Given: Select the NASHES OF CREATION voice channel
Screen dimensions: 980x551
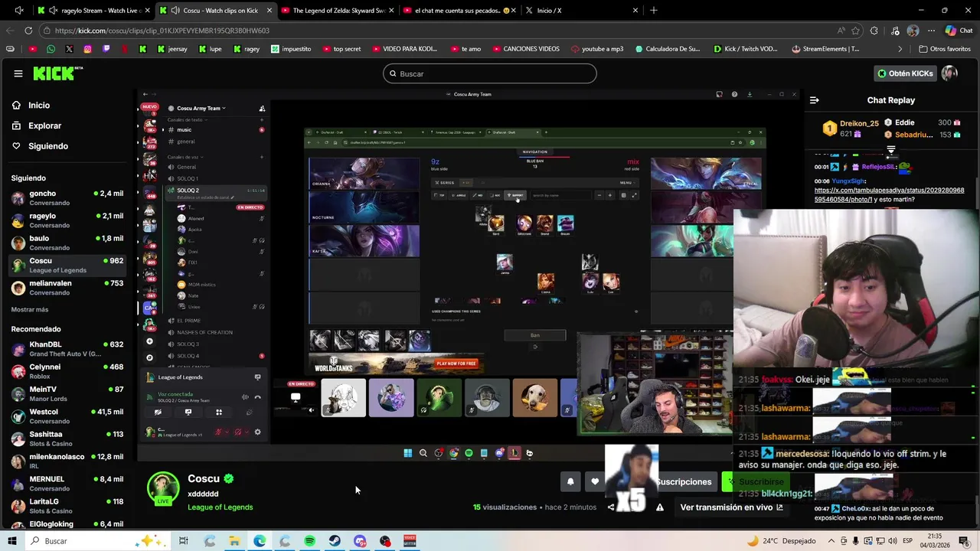Looking at the screenshot, I should [x=204, y=332].
